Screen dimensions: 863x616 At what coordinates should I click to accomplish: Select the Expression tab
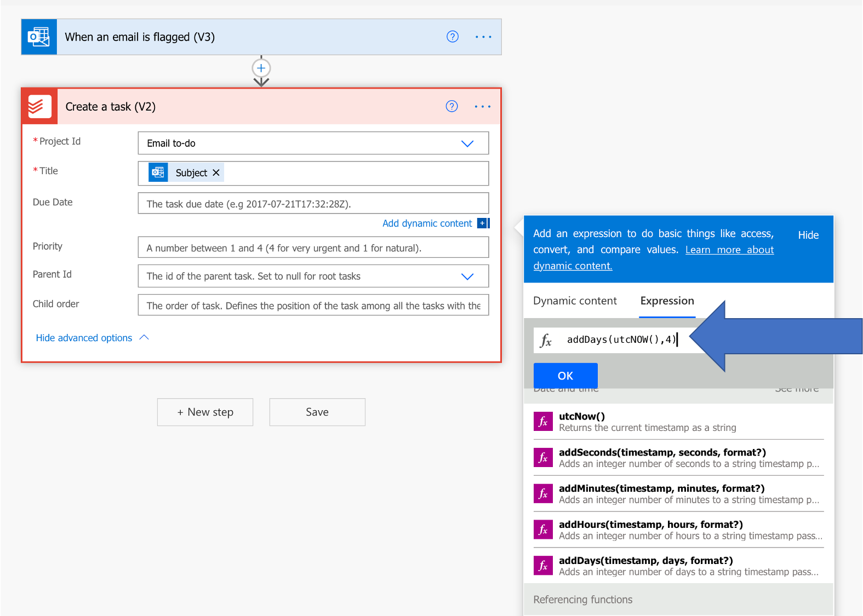(667, 301)
